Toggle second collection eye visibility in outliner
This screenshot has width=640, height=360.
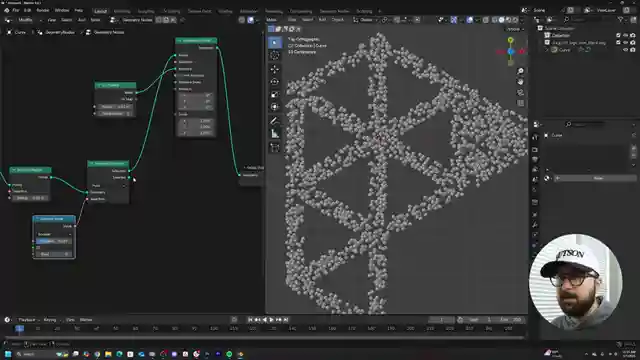[x=625, y=42]
